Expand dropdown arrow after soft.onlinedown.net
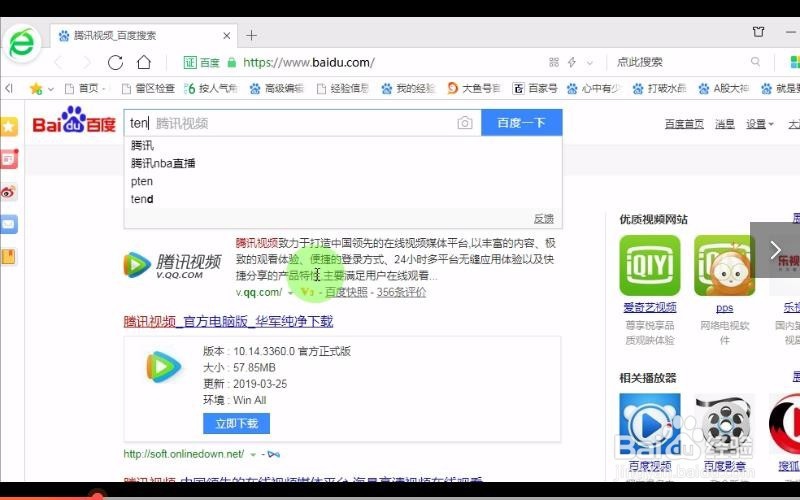This screenshot has width=800, height=500. 253,454
